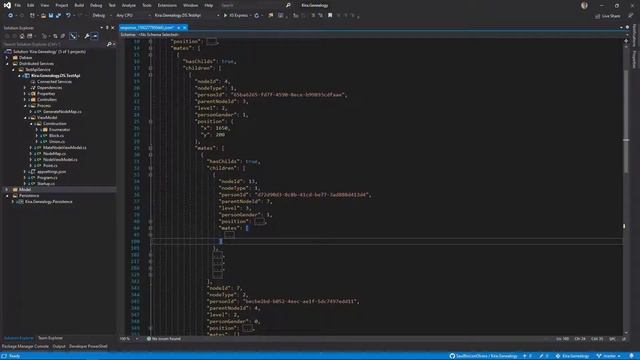Screen dimensions: 640x360
Task: Pin the Solution Explorer panel
Action: click(x=107, y=28)
